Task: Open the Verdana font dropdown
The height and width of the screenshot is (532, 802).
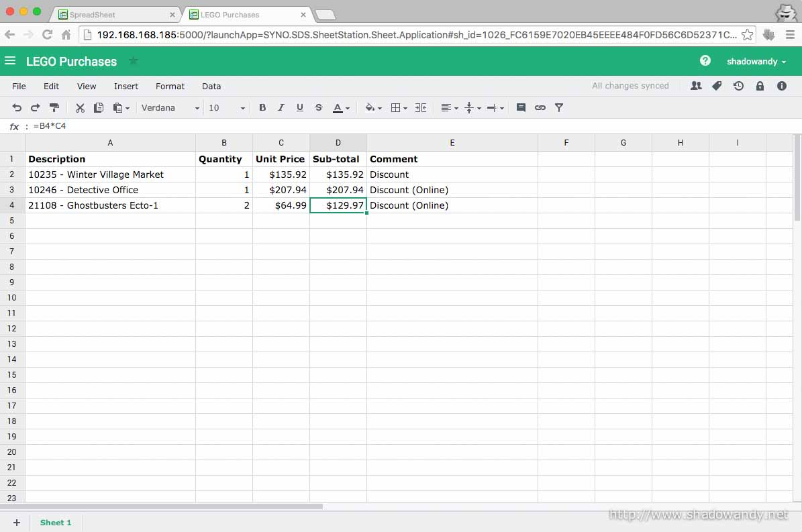Action: point(170,108)
